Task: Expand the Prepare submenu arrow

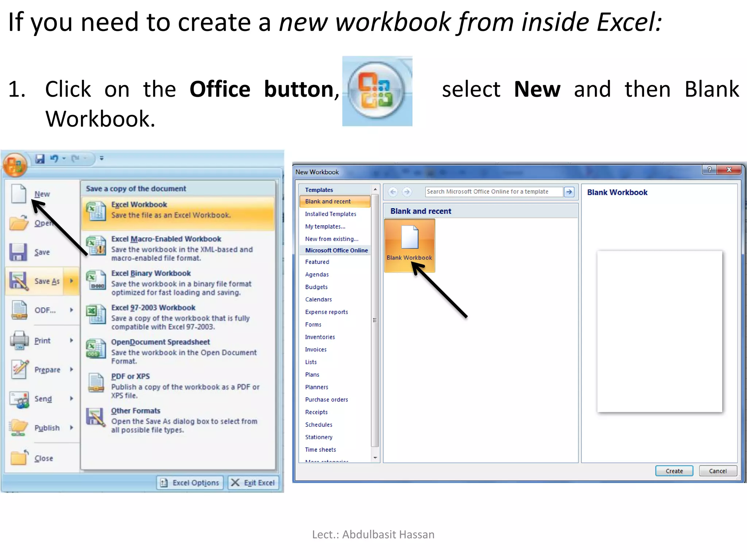Action: click(x=71, y=369)
